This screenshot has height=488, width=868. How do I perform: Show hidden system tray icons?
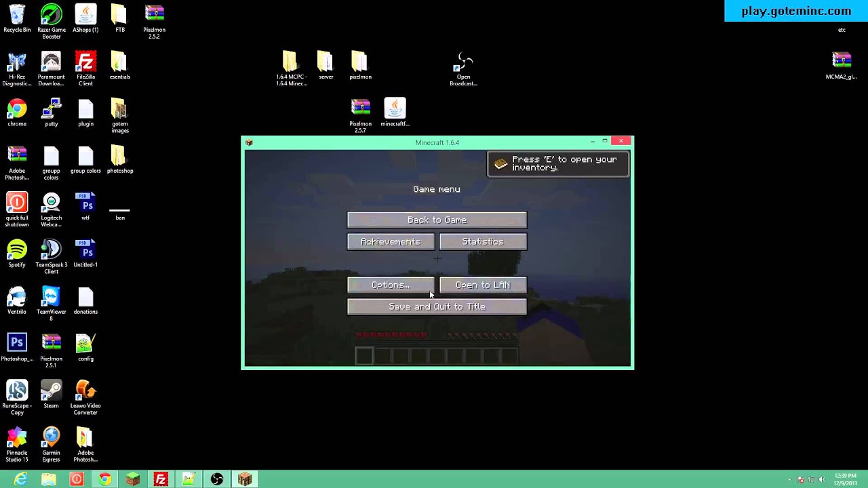pos(790,480)
